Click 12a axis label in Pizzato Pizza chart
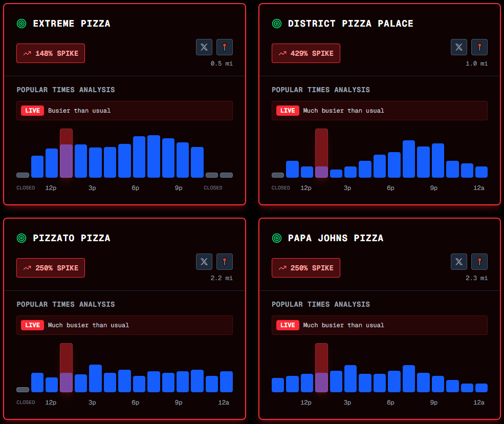 224,402
